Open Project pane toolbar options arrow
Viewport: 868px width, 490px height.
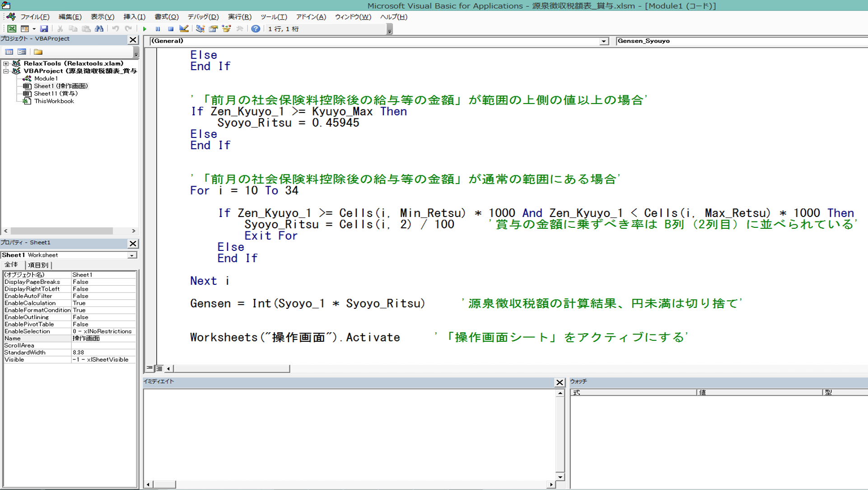[136, 52]
